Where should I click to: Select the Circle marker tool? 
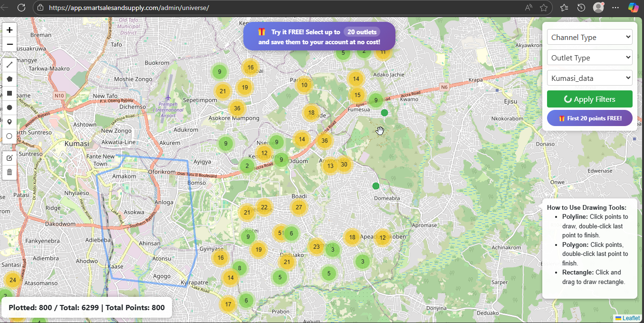pyautogui.click(x=10, y=136)
